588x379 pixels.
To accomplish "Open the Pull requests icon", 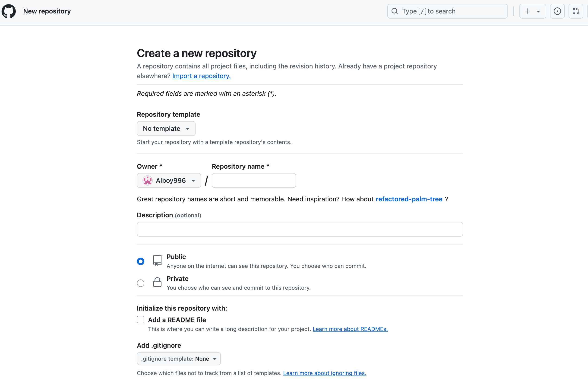I will tap(576, 11).
